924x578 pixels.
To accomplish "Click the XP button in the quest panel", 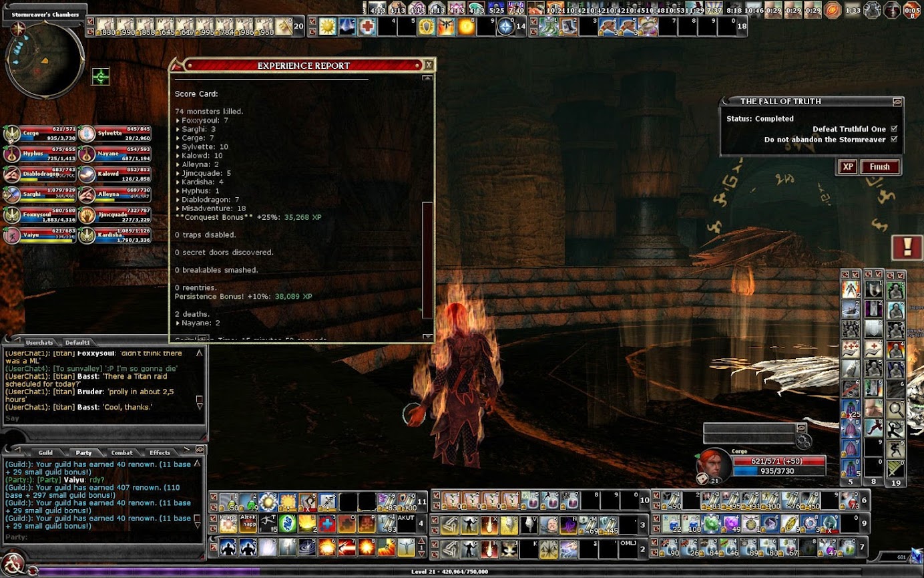I will tap(847, 167).
